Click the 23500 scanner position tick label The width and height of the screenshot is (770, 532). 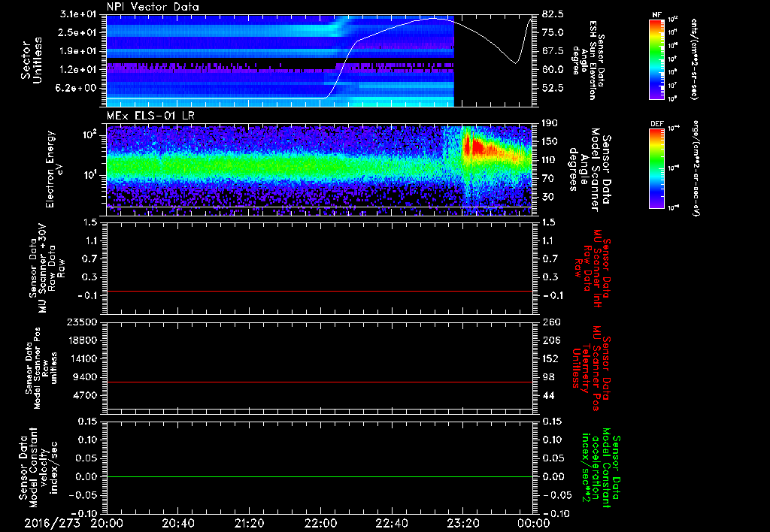83,322
